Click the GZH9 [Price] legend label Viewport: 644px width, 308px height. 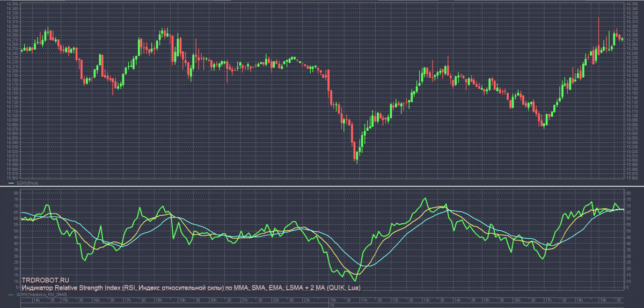[x=28, y=184]
